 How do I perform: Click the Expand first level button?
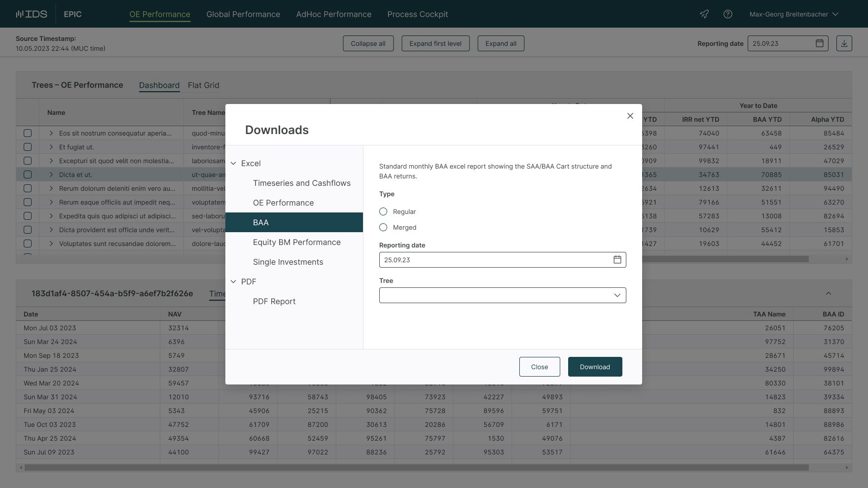click(x=435, y=43)
